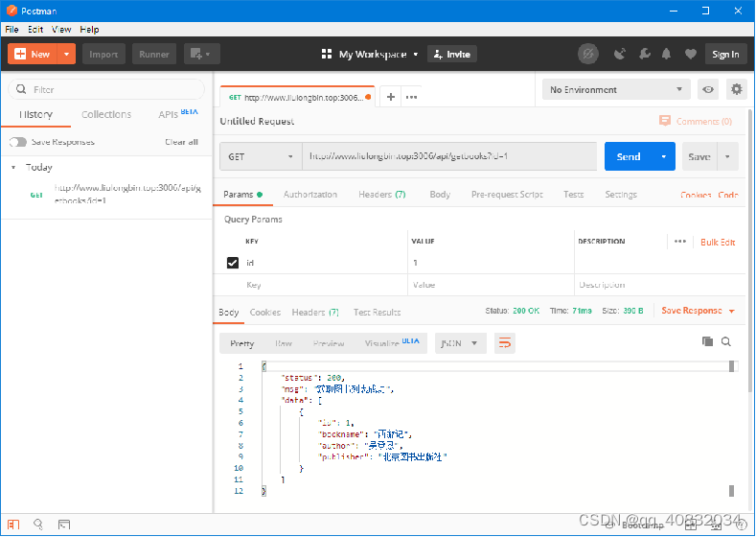Switch to Raw response view

(x=284, y=343)
